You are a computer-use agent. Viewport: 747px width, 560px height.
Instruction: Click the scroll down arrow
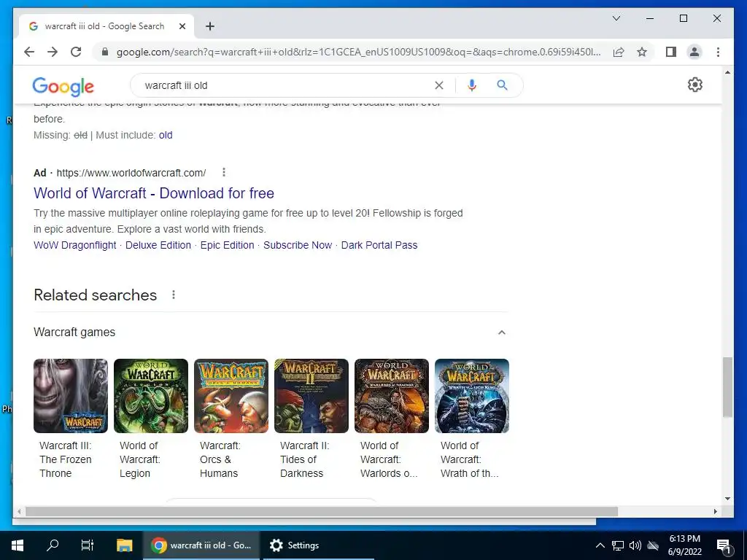(x=727, y=499)
